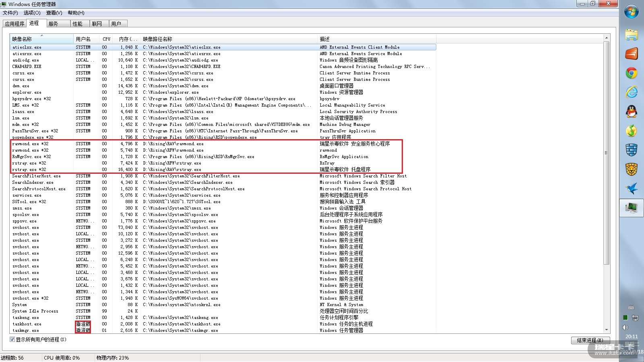Image resolution: width=644 pixels, height=362 pixels.
Task: Select the explorer.exe process row
Action: pos(223,92)
